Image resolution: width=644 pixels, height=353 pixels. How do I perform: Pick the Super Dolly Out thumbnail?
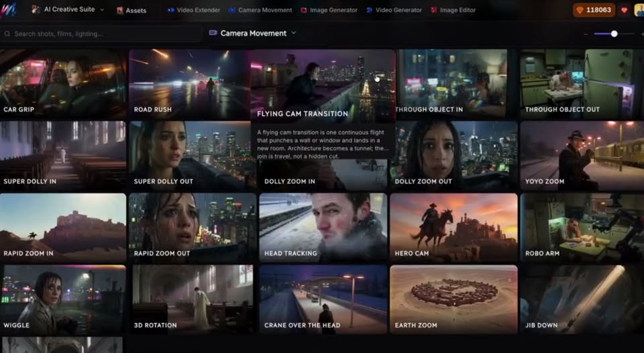click(193, 156)
